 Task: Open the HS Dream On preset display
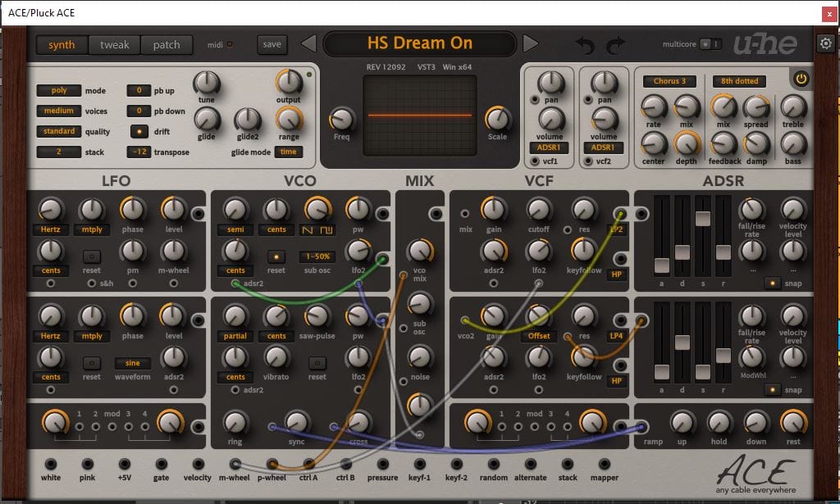click(x=419, y=43)
